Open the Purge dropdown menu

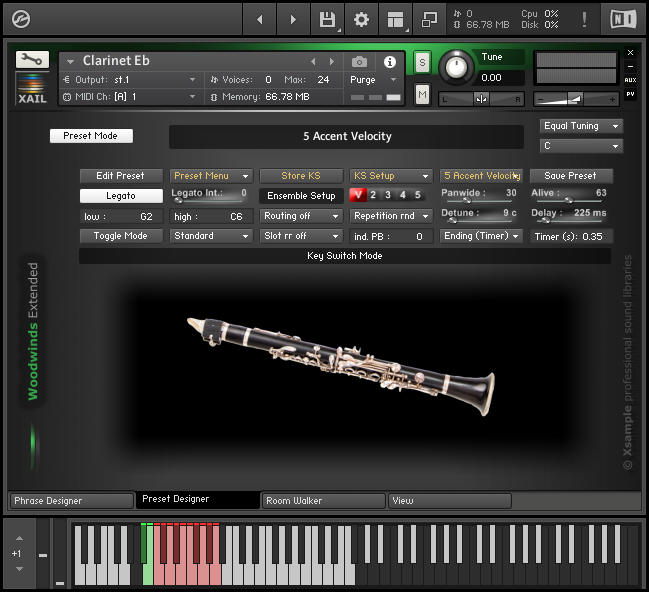point(374,80)
